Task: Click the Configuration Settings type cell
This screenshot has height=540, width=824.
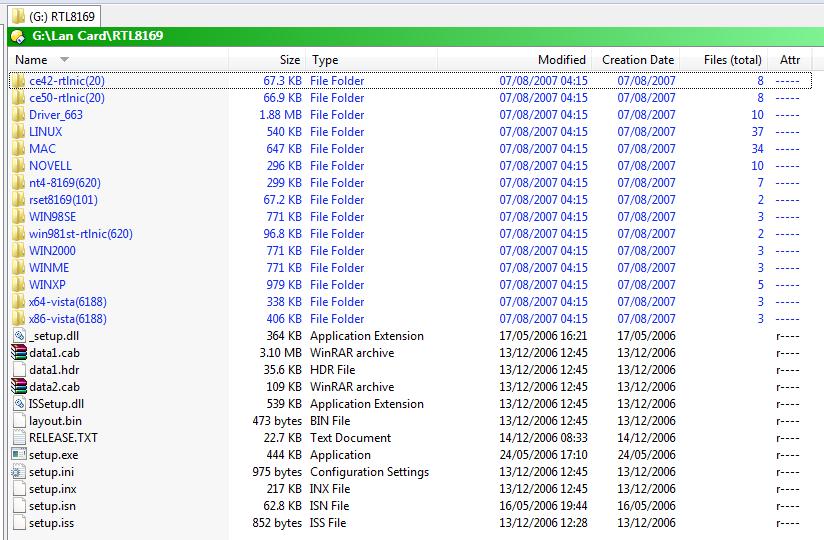Action: 369,472
